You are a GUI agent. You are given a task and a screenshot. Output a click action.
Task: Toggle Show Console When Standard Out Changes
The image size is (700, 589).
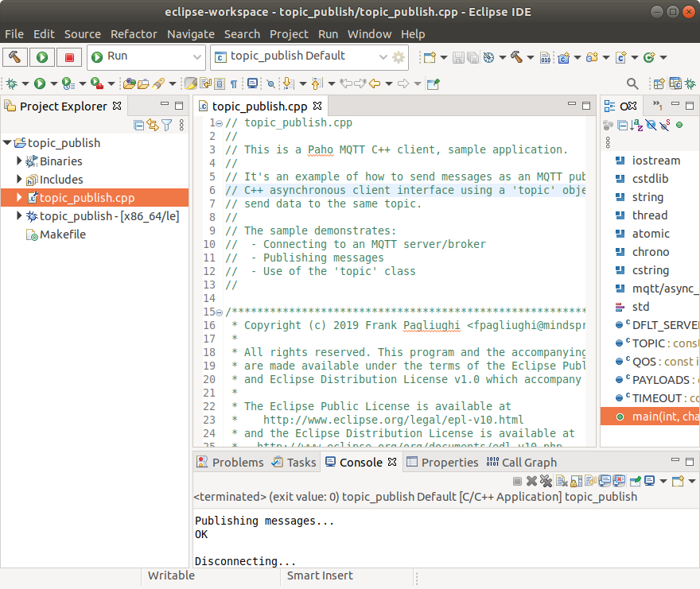click(x=605, y=481)
